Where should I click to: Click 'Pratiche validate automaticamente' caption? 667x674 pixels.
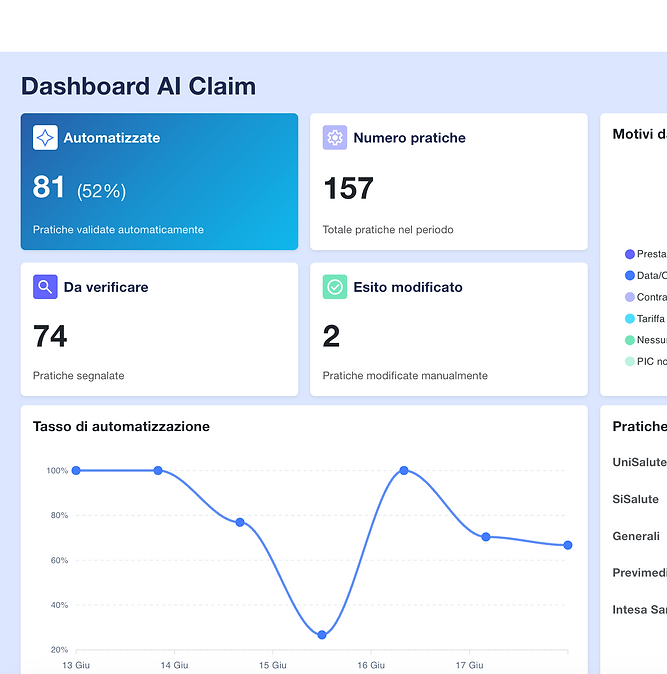(x=118, y=230)
